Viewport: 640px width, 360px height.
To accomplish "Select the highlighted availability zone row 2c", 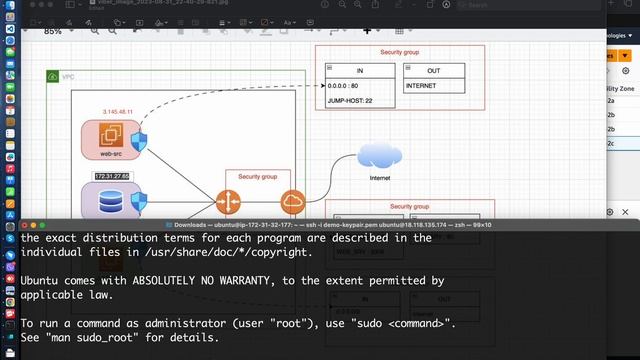I will (x=623, y=144).
